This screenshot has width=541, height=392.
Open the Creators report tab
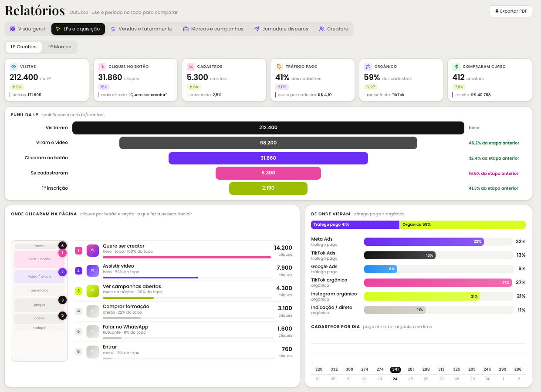tap(333, 29)
